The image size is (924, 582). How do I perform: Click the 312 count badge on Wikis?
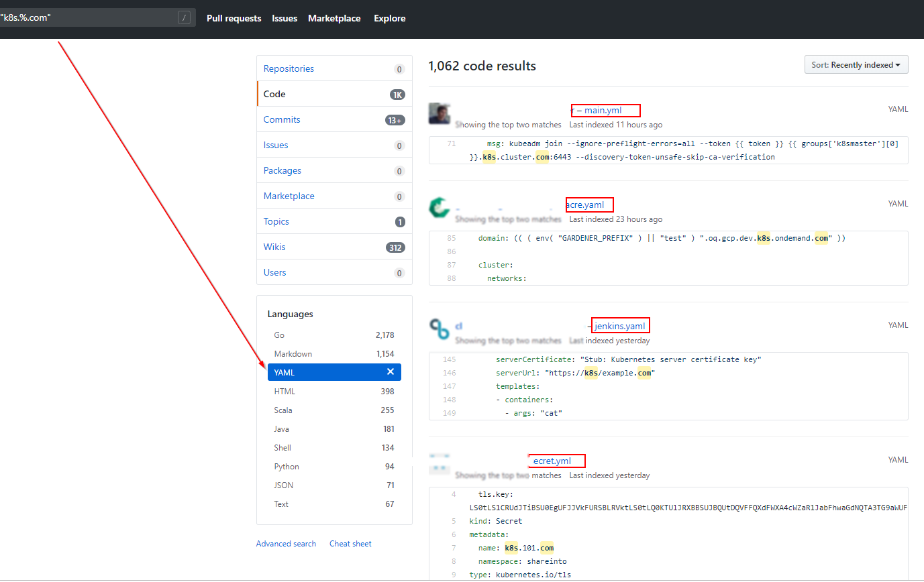click(x=396, y=247)
